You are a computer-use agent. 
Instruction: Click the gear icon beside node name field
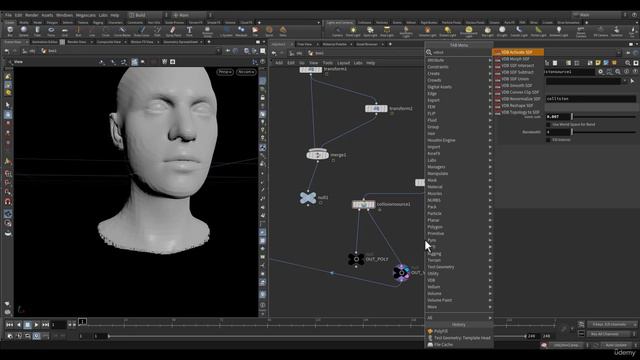[x=600, y=71]
